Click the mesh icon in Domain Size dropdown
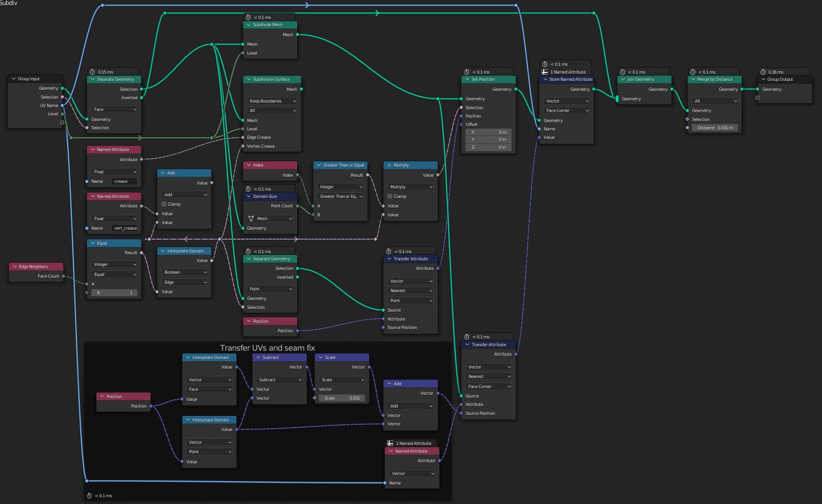 pyautogui.click(x=251, y=219)
